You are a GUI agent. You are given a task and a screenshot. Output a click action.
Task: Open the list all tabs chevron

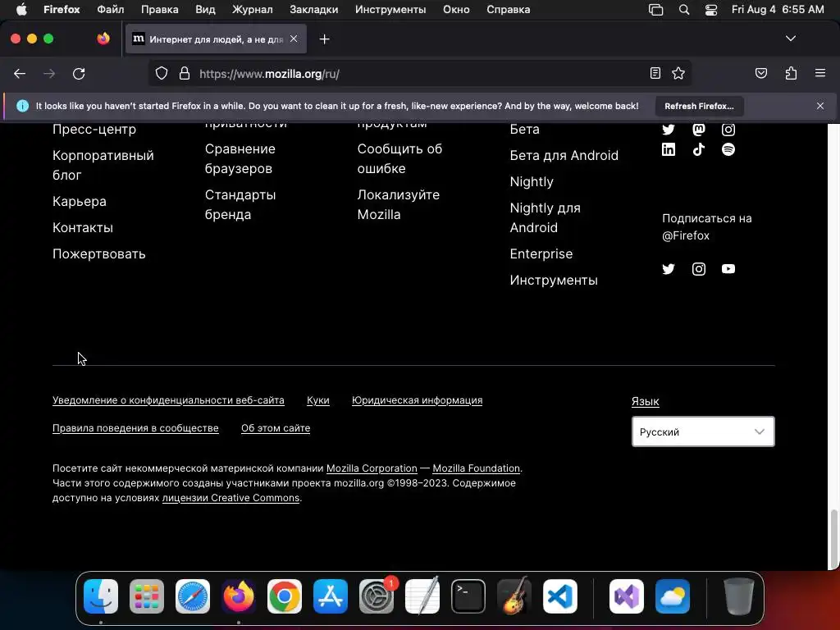[791, 39]
